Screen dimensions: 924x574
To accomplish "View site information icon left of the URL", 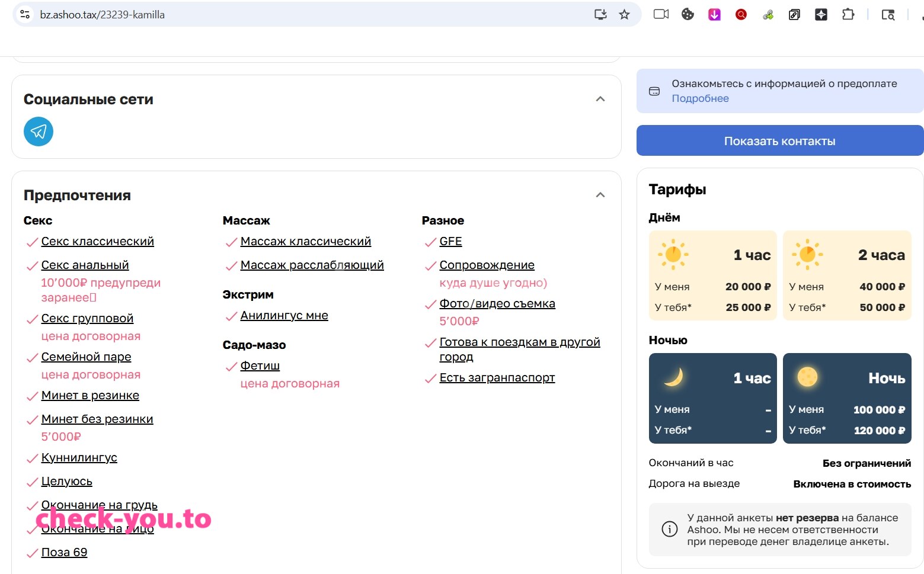I will (25, 14).
